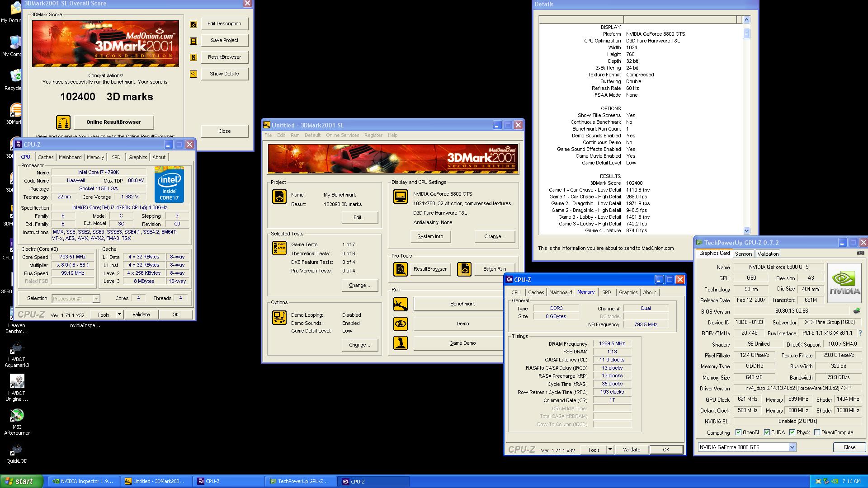Open the GPU selection dropdown in GPU-Z
This screenshot has height=488, width=868.
(x=792, y=447)
